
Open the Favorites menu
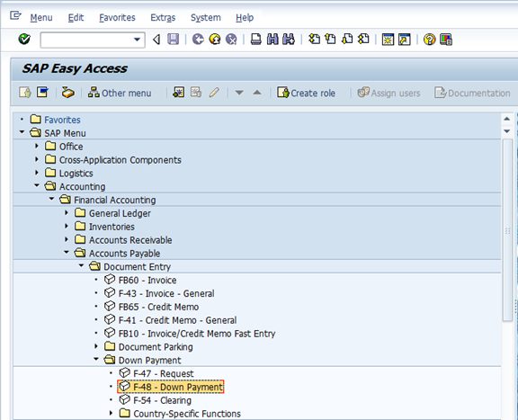click(117, 17)
